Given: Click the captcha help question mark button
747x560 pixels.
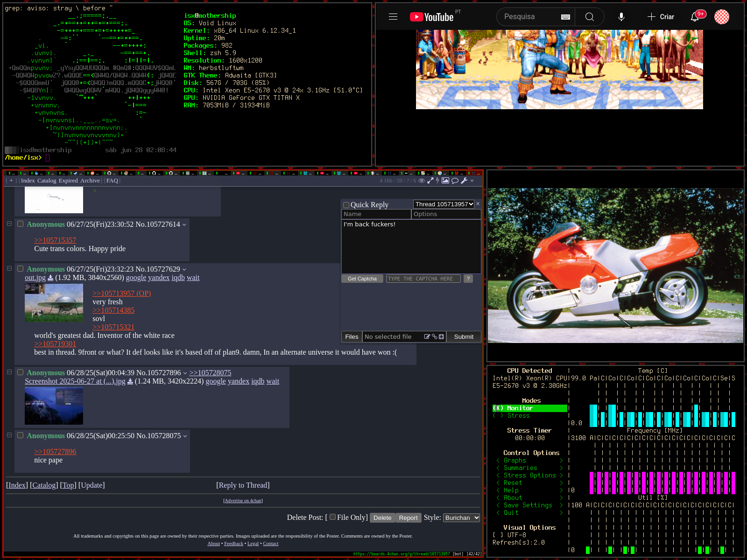Looking at the screenshot, I should pyautogui.click(x=468, y=279).
